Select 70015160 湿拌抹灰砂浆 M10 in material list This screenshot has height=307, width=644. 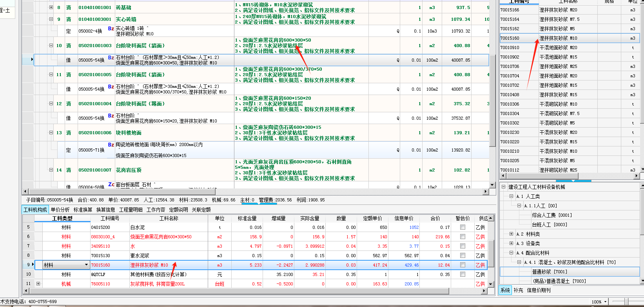pyautogui.click(x=570, y=38)
